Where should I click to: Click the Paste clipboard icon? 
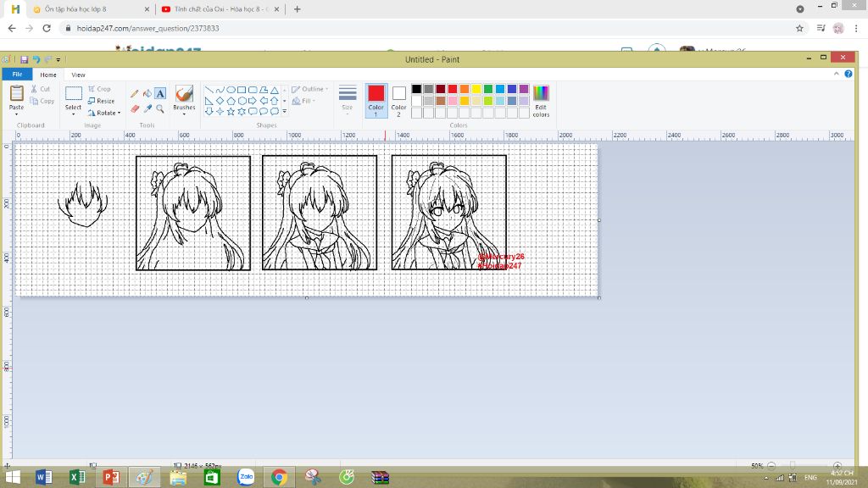[x=17, y=94]
